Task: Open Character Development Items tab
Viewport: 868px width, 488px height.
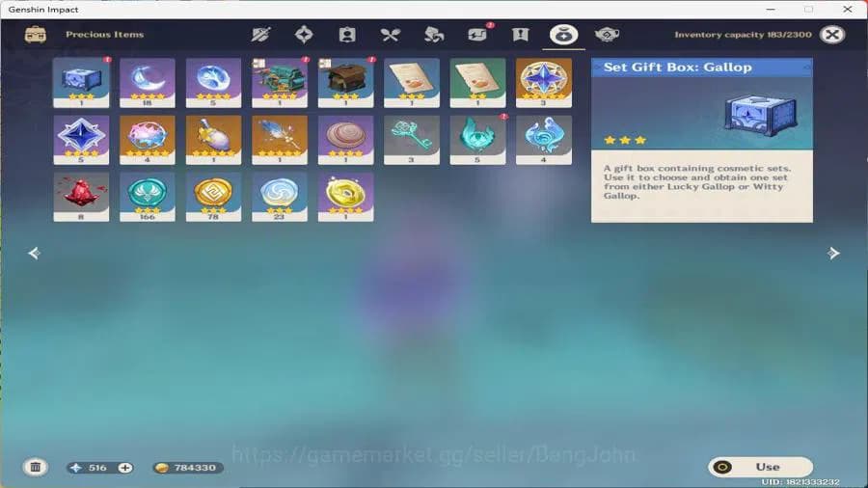Action: point(347,35)
